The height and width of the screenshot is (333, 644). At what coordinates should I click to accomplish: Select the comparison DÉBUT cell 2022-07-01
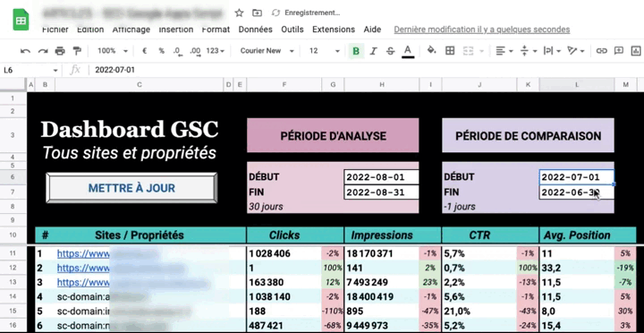[577, 177]
